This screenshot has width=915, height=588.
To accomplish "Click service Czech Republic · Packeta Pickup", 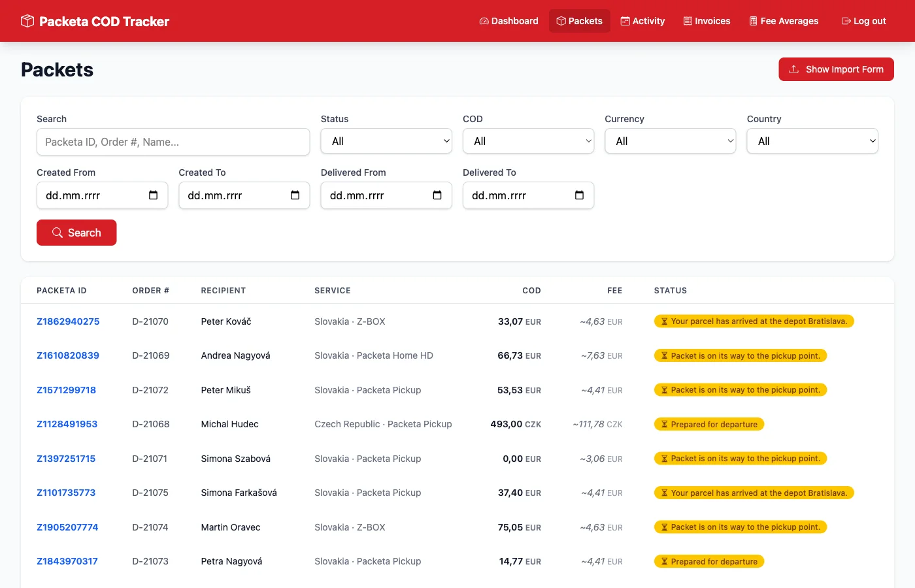I will tap(383, 424).
